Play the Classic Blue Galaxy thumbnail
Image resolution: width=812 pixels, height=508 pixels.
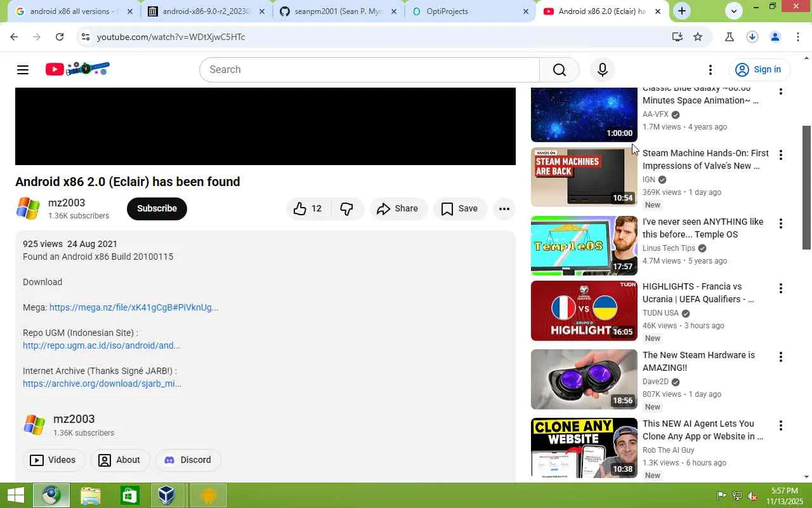click(584, 114)
